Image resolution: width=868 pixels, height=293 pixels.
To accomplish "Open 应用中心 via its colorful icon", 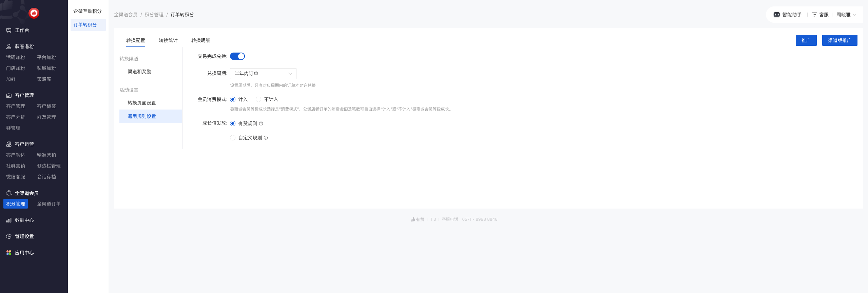I will coord(9,253).
